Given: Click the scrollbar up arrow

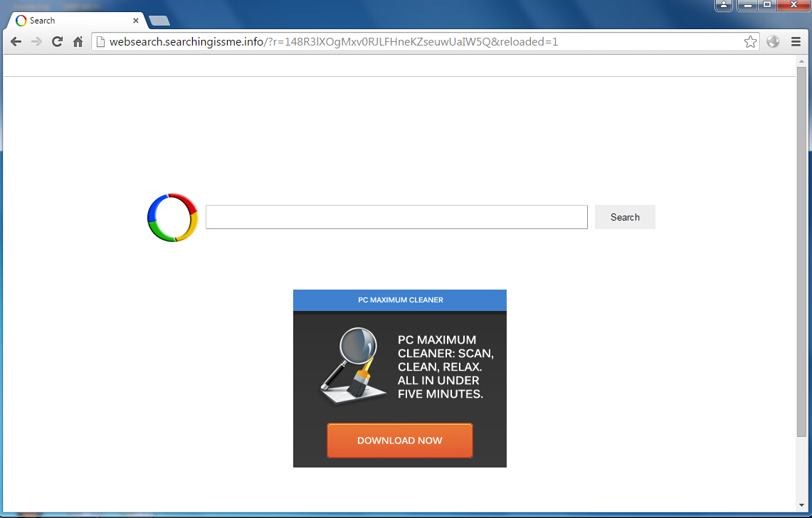Looking at the screenshot, I should click(801, 61).
